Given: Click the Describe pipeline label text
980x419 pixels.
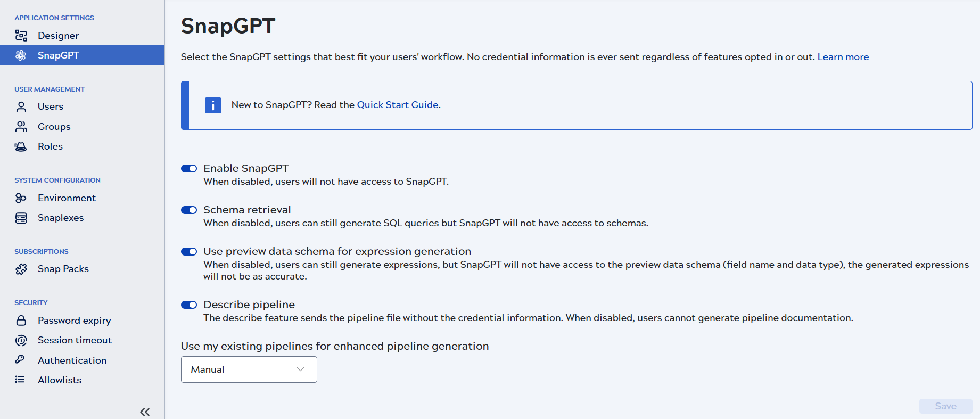Looking at the screenshot, I should [x=249, y=305].
